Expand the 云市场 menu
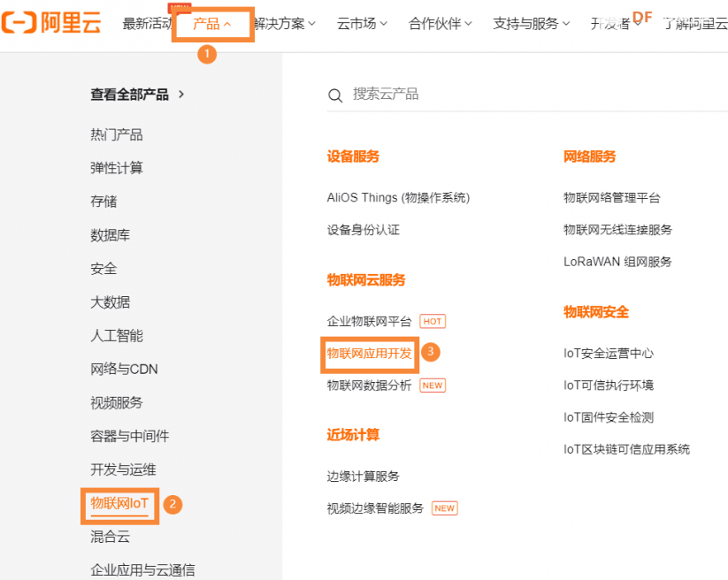 pyautogui.click(x=362, y=23)
